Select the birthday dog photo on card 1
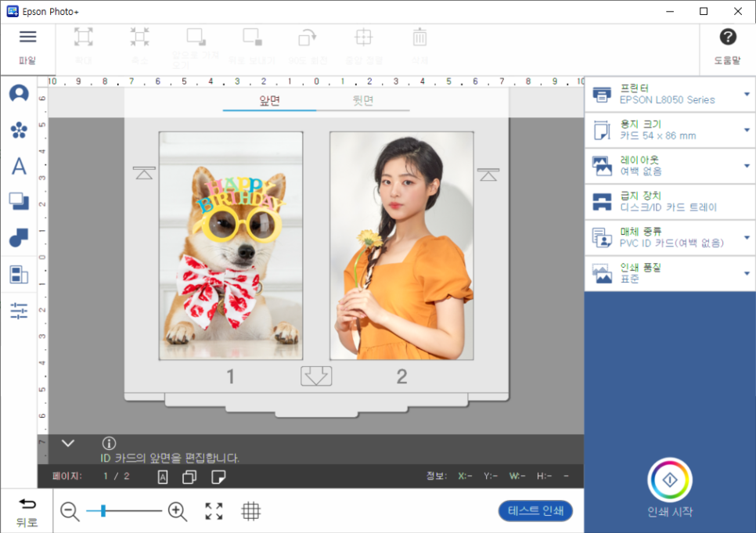756x533 pixels. 231,246
